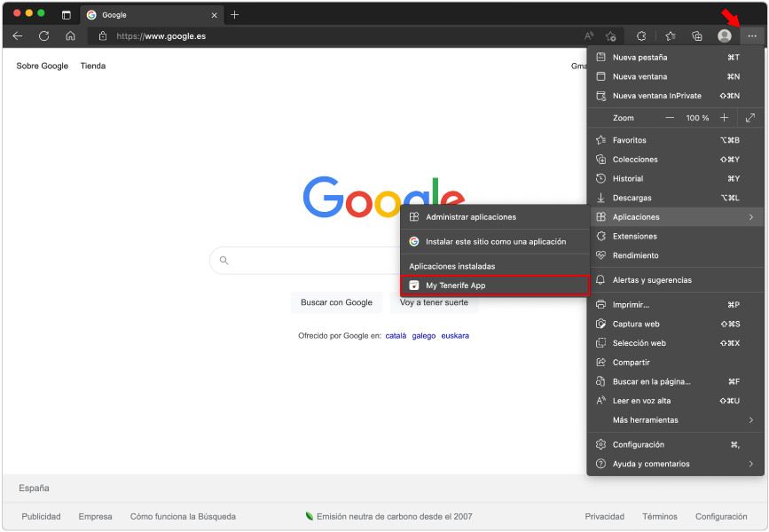Open a new tab with the plus icon
Image resolution: width=769 pixels, height=532 pixels.
click(232, 15)
